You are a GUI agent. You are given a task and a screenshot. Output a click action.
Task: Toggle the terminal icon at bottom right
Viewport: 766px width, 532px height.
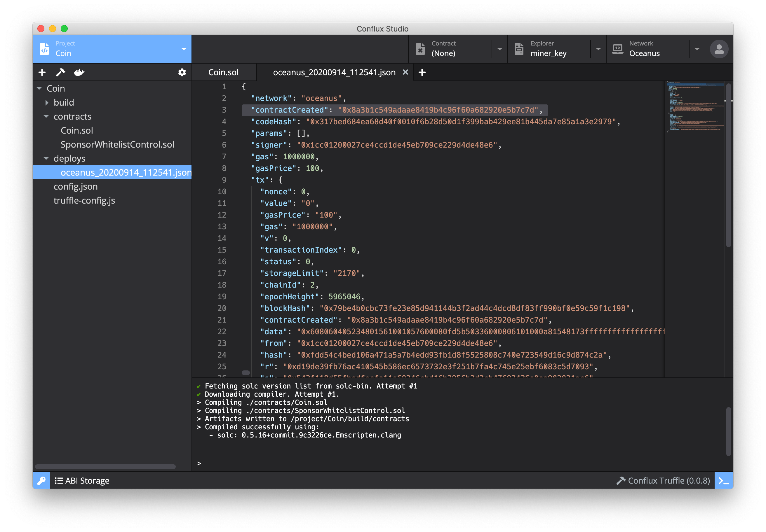point(723,480)
